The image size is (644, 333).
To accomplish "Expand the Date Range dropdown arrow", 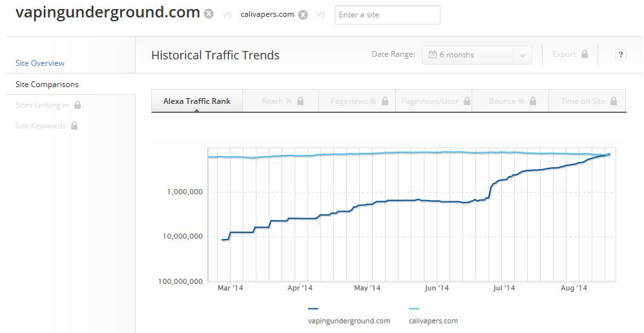I will (x=523, y=55).
